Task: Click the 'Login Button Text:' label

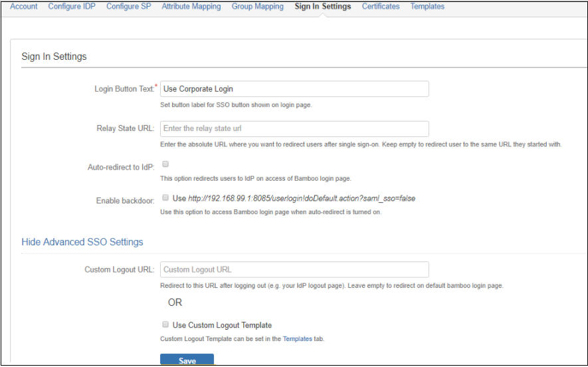Action: [x=124, y=89]
